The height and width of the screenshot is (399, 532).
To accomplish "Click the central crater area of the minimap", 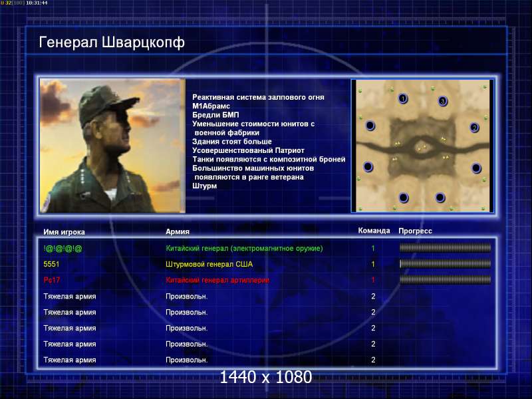I will point(422,148).
